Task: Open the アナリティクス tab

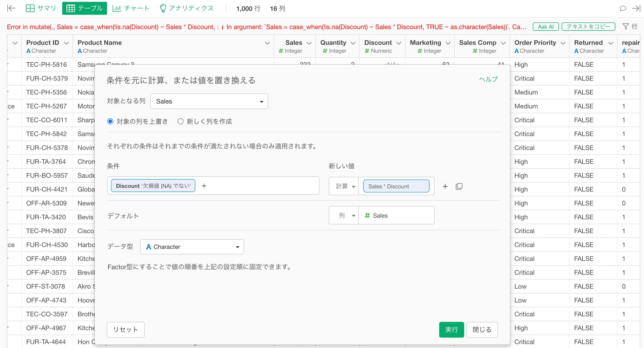Action: pyautogui.click(x=186, y=8)
